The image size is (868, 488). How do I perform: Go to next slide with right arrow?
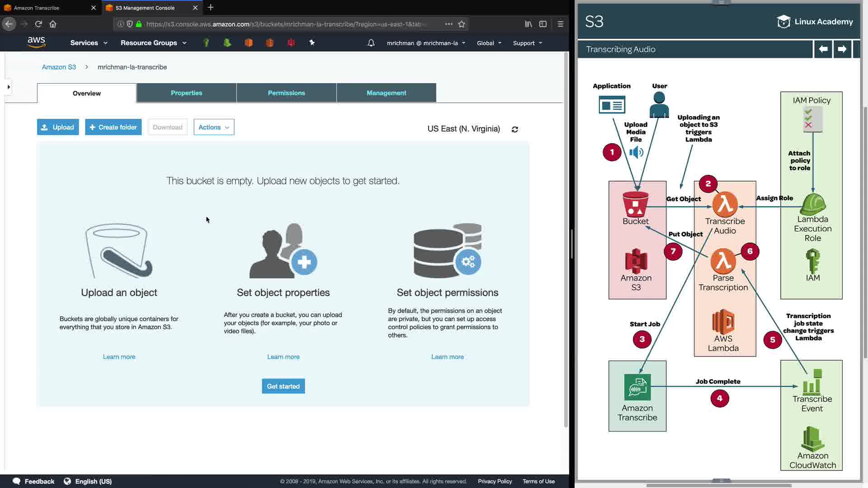coord(842,49)
